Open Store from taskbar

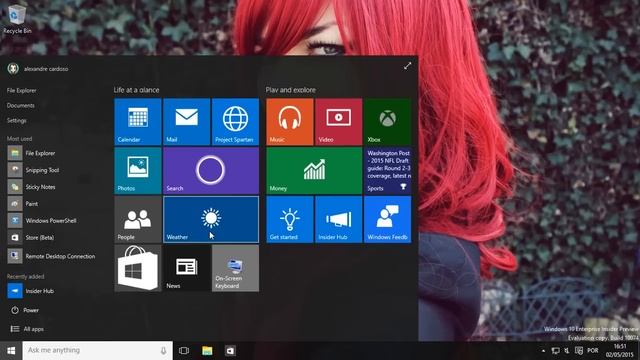(x=230, y=351)
